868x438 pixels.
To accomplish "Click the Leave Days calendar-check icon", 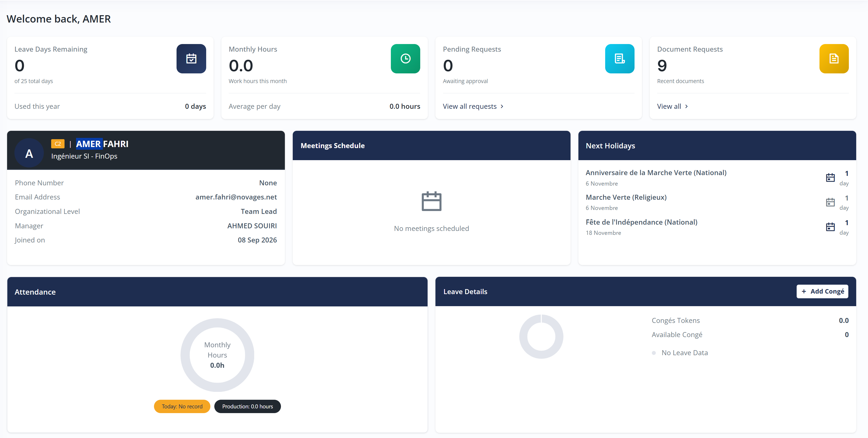I will click(191, 58).
